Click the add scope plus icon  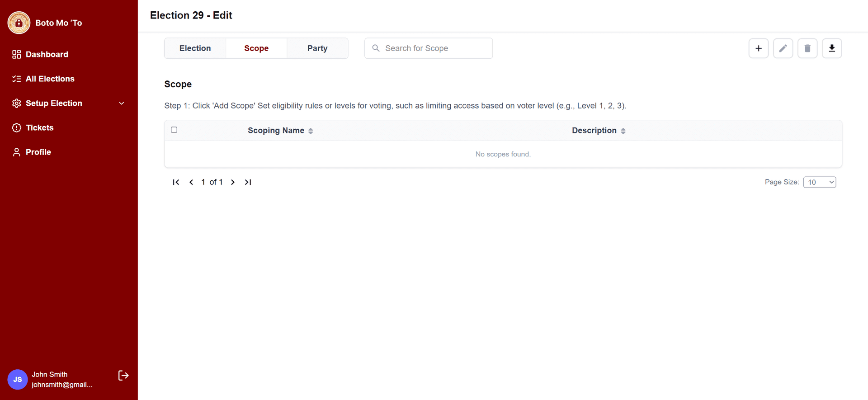[x=758, y=48]
